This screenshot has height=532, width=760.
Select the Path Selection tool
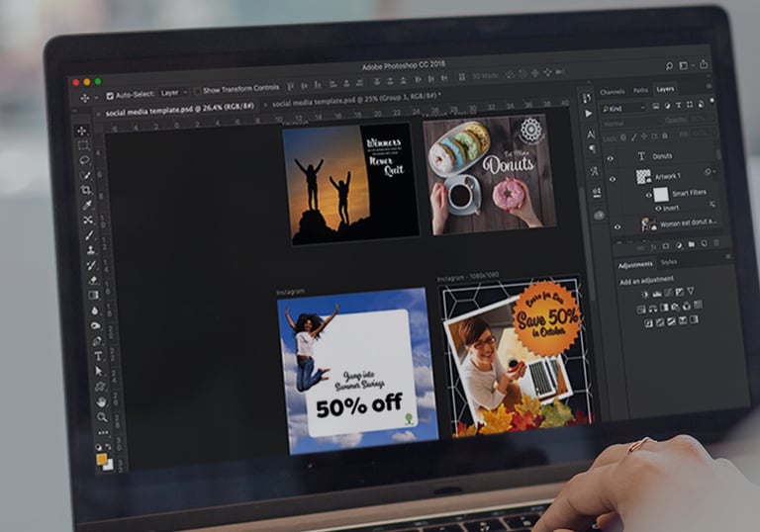99,371
